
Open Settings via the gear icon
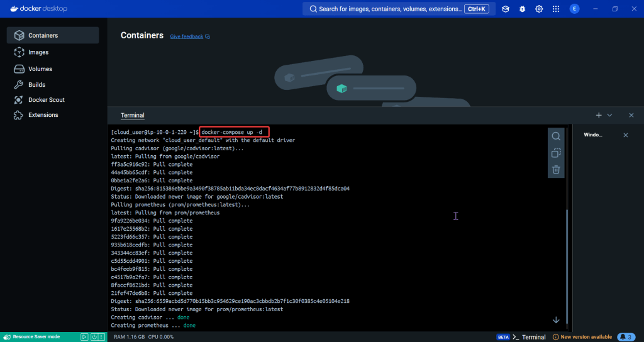[x=539, y=9]
